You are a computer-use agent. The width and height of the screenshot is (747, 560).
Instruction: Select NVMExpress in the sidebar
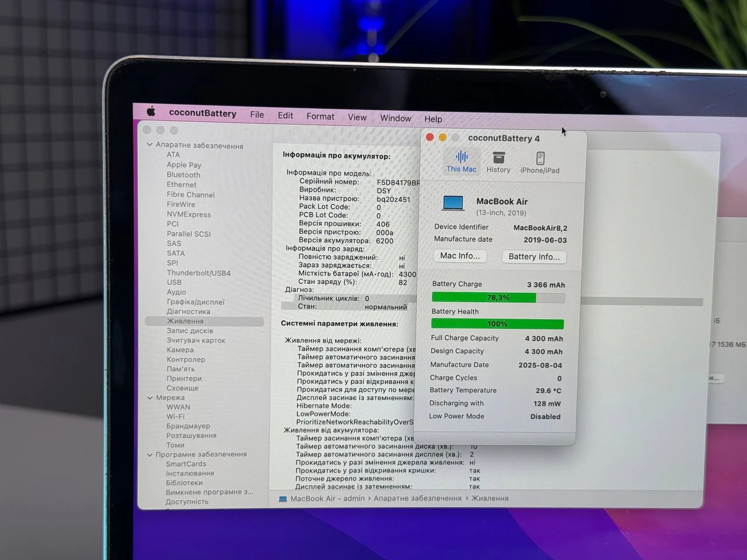(x=189, y=215)
